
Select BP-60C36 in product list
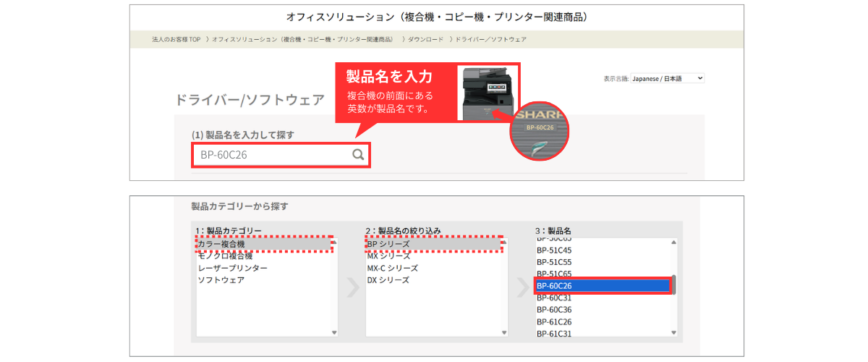(554, 309)
